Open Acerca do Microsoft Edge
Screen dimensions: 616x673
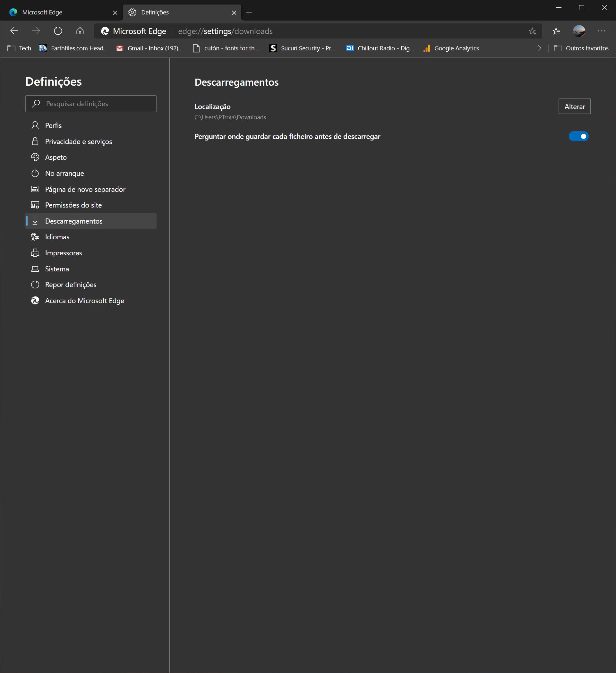91,301
